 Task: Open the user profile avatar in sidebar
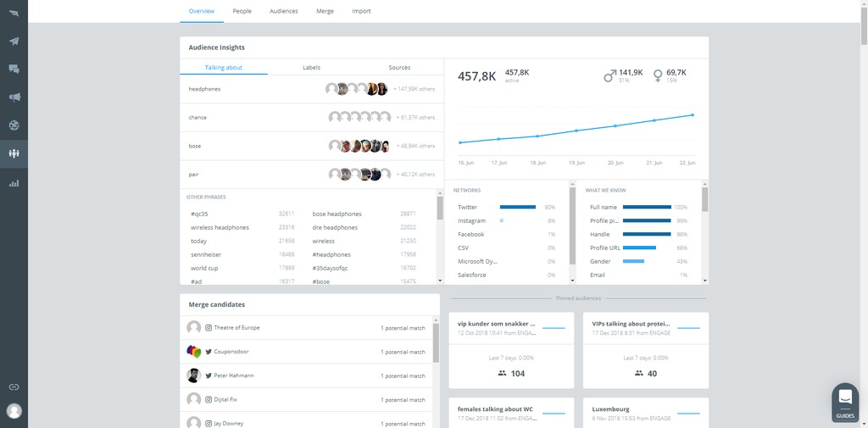point(14,411)
